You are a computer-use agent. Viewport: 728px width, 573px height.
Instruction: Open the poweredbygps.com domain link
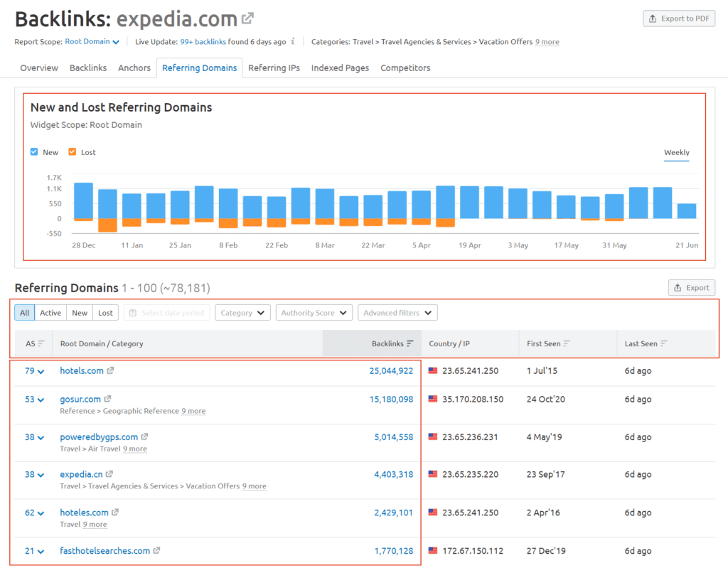99,437
